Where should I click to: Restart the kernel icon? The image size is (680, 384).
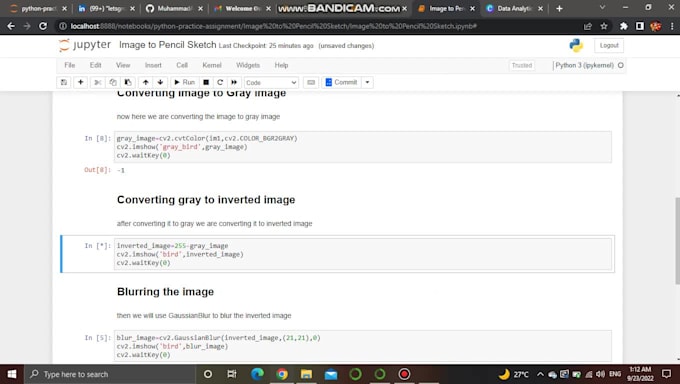pyautogui.click(x=220, y=82)
